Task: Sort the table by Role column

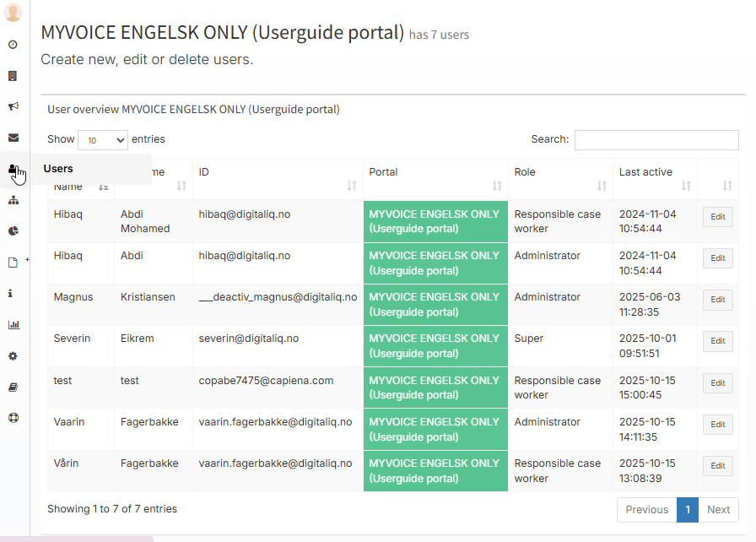Action: (560, 179)
